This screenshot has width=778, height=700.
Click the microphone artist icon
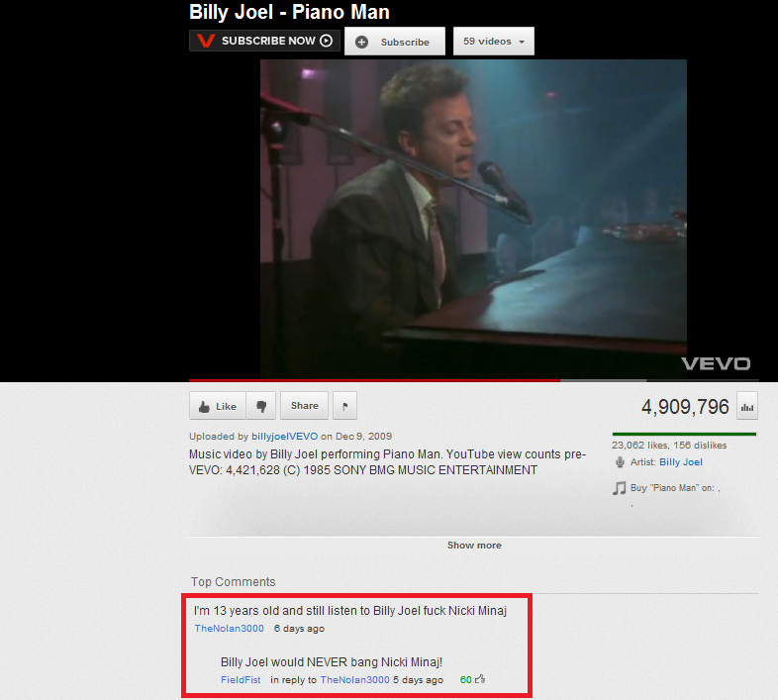coord(620,462)
